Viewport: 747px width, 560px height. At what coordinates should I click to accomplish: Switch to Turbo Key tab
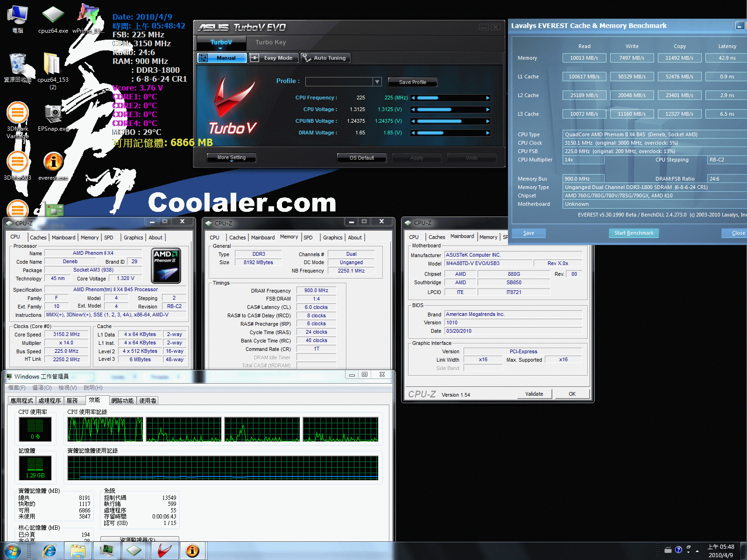(270, 42)
